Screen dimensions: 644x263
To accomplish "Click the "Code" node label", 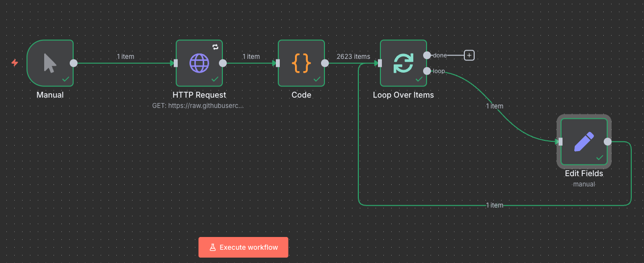I will 301,95.
